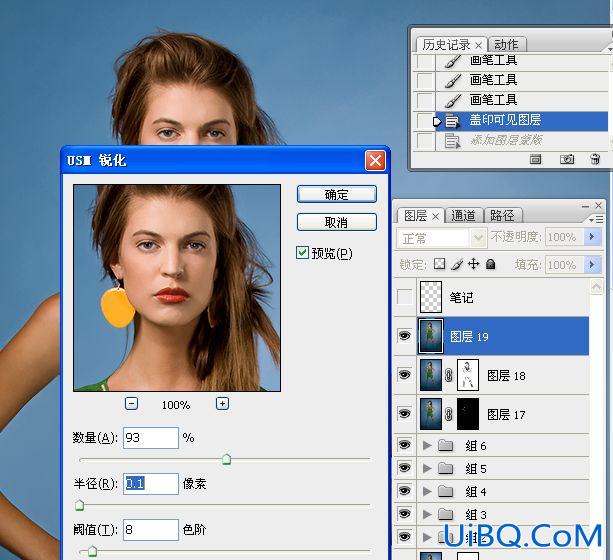This screenshot has width=613, height=560.
Task: Open the 不透明度 opacity slider arrow
Action: 592,237
